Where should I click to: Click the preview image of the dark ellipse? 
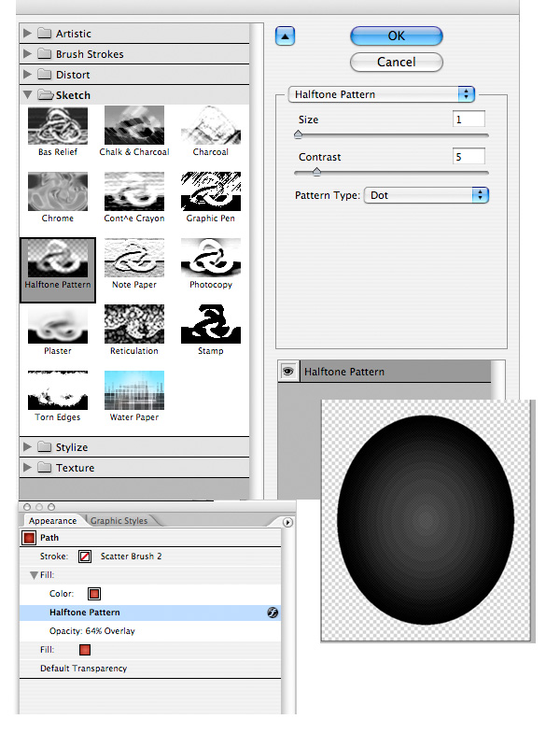point(427,520)
